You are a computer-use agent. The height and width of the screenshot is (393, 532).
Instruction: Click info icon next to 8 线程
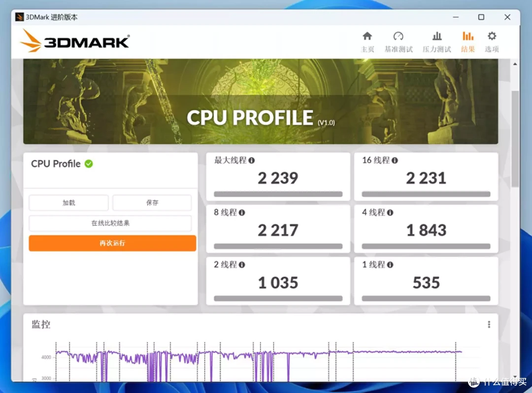241,213
